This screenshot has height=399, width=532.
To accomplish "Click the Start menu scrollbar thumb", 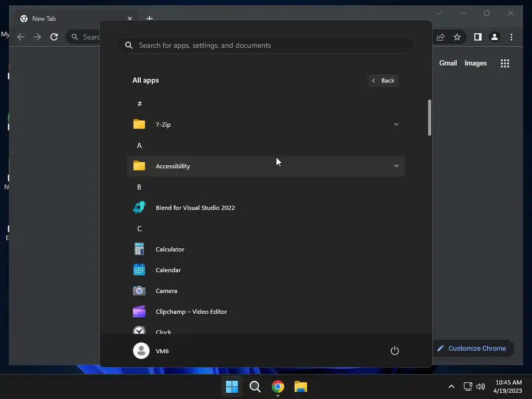I will coord(430,118).
